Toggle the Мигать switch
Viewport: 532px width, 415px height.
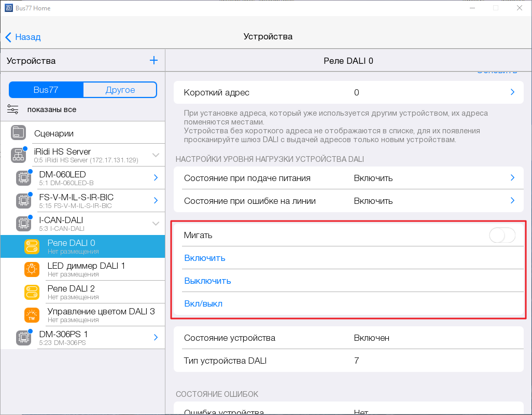(x=502, y=236)
